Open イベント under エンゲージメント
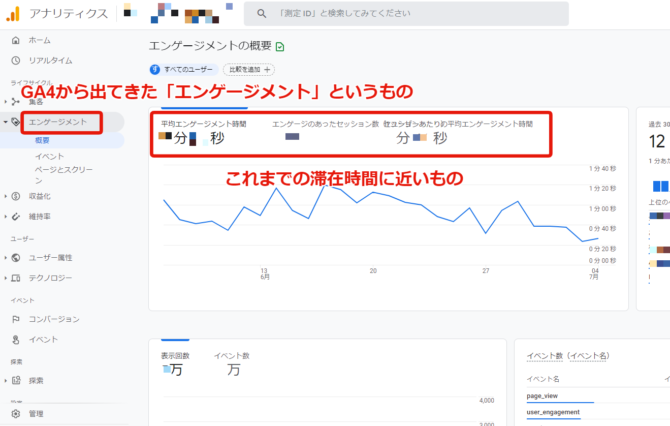Screen dimensions: 670x426 [x=50, y=156]
